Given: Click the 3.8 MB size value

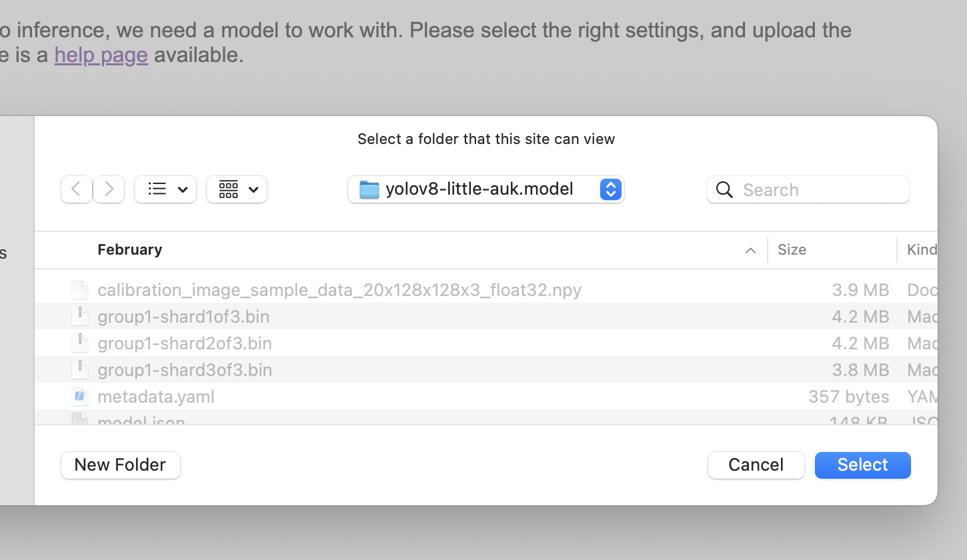Looking at the screenshot, I should (x=860, y=369).
